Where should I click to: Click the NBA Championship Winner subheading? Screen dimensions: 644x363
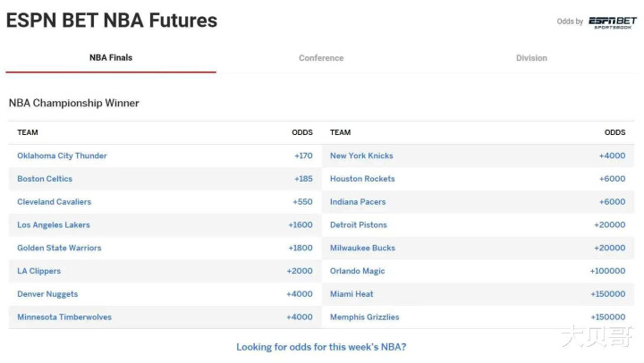tap(74, 103)
